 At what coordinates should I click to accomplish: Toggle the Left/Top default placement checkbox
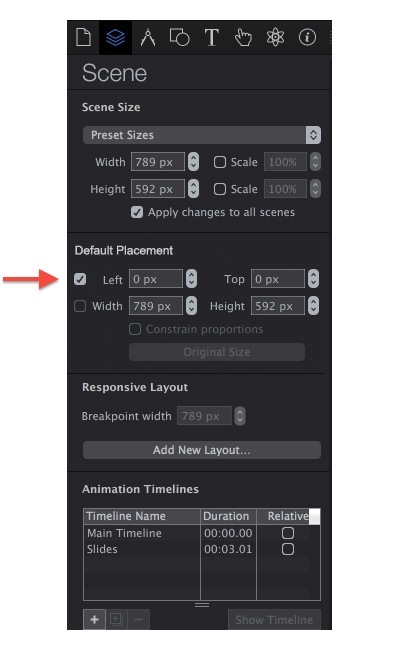point(80,279)
